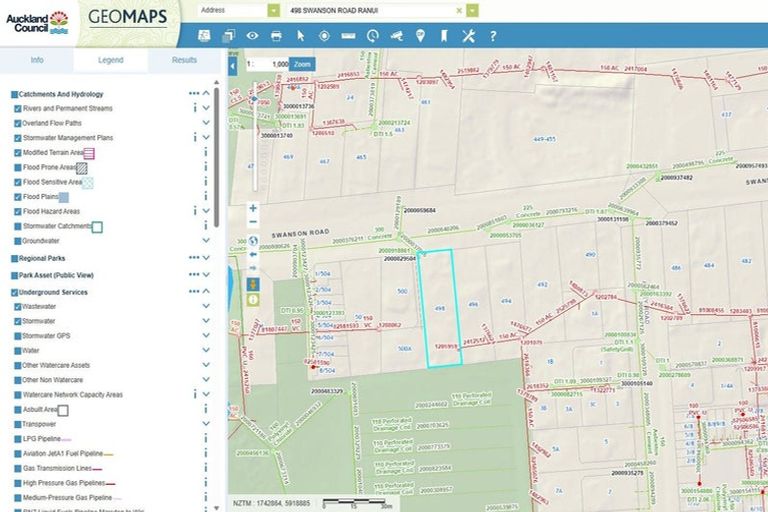
Task: Uncheck the Overland Flow Paths layer
Action: [x=18, y=123]
